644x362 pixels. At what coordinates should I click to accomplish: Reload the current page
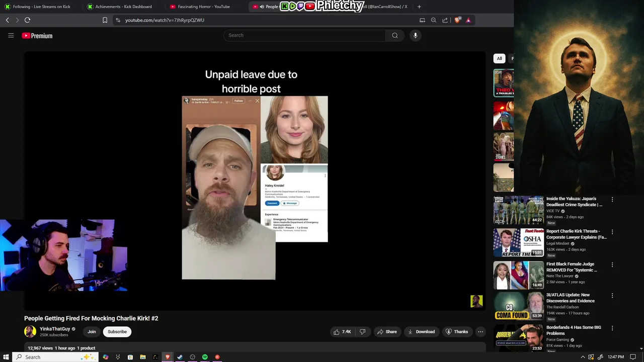[x=27, y=20]
